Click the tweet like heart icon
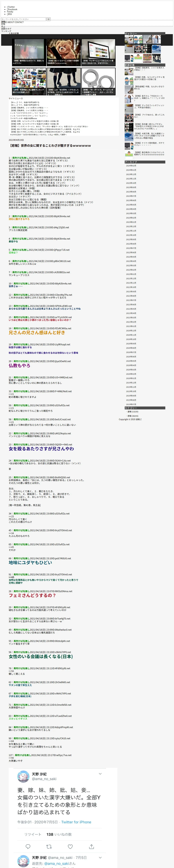174x868 pixels. [70, 846]
